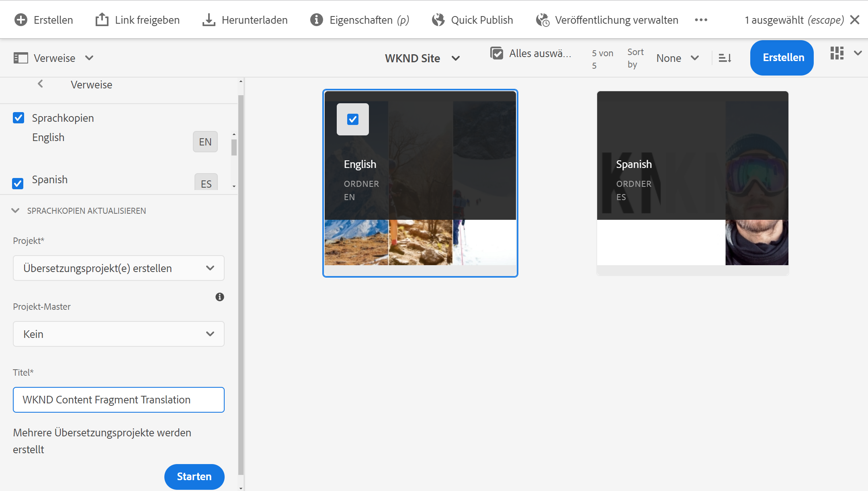Open the WKND Site breadcrumb menu
Image resolution: width=868 pixels, height=491 pixels.
[x=422, y=58]
